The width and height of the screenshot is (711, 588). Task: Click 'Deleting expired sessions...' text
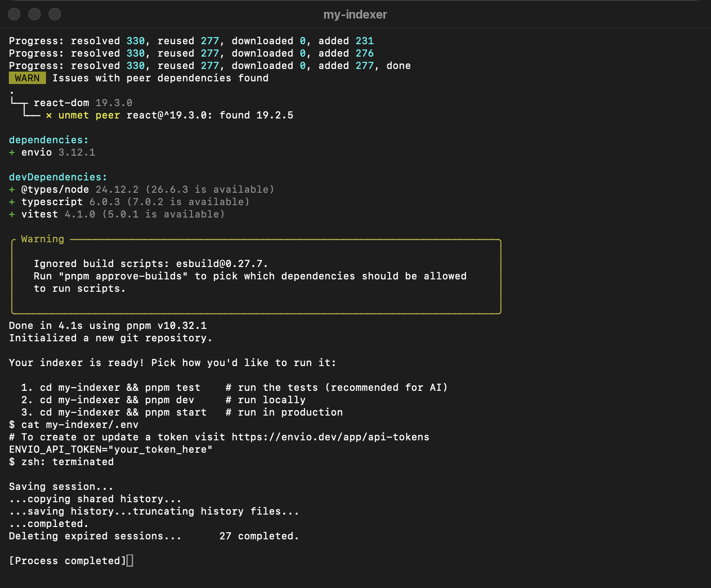pos(95,536)
